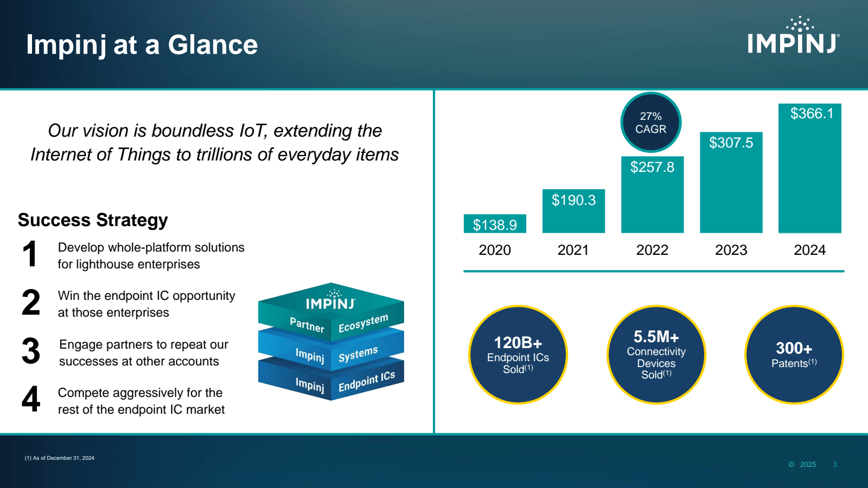This screenshot has height=488, width=868.
Task: Click the 'Our vision is boundless IoT' statement
Action: (215, 143)
